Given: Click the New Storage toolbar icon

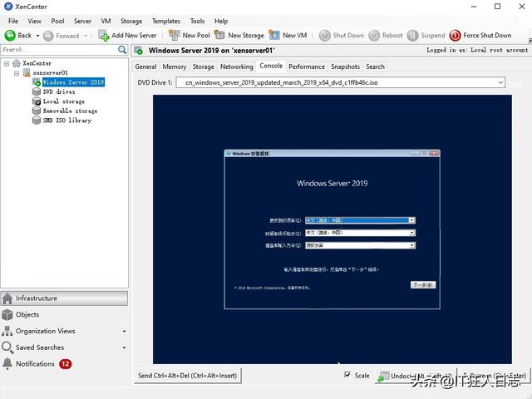Looking at the screenshot, I should (219, 35).
